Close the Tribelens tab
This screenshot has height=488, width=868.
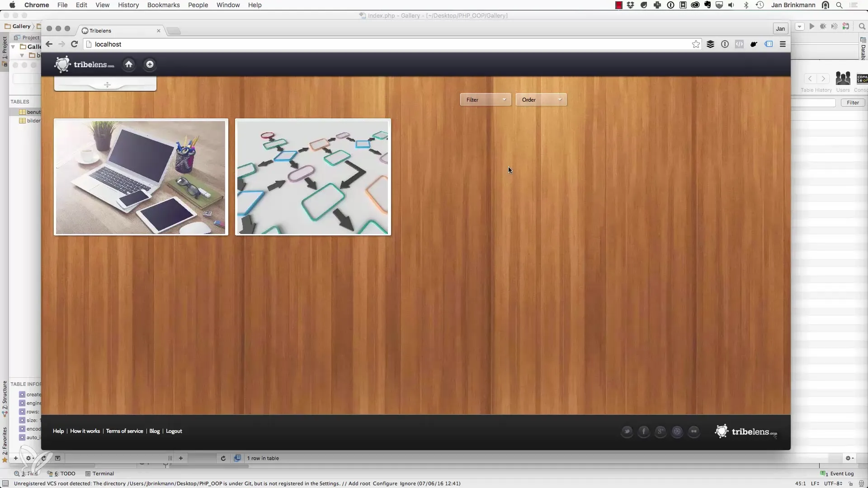159,31
